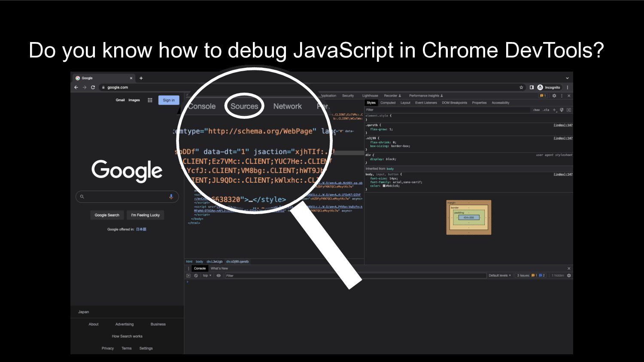Start voice search with the microphone
Image resolution: width=644 pixels, height=362 pixels.
[x=171, y=196]
